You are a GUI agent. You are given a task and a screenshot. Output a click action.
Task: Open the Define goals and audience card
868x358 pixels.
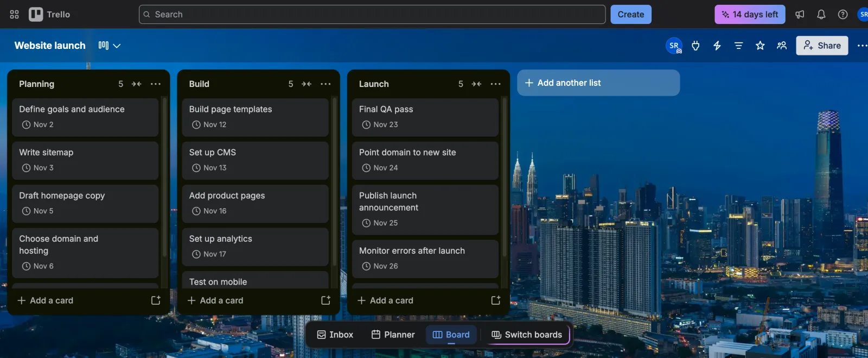(85, 117)
